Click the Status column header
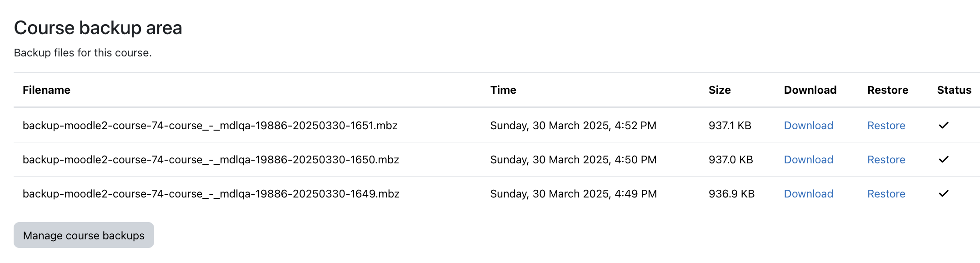 (x=954, y=90)
